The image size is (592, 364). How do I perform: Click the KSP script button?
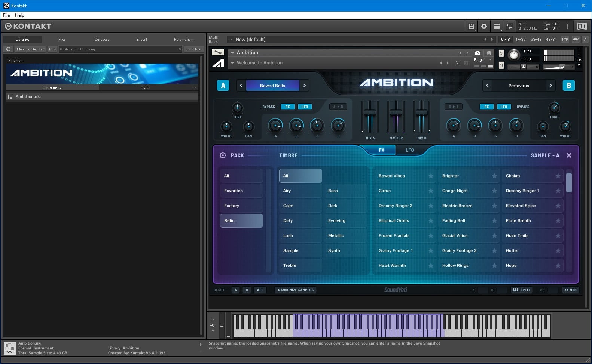tap(565, 39)
